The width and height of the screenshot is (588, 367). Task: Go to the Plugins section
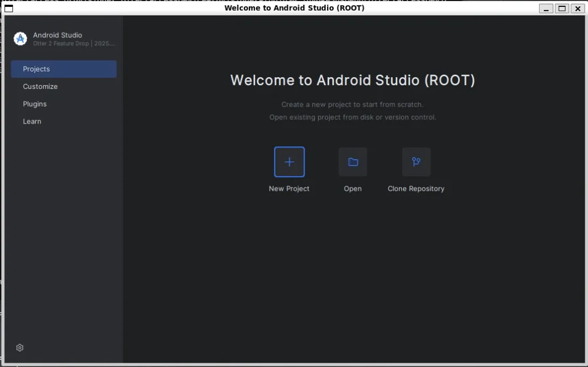35,104
